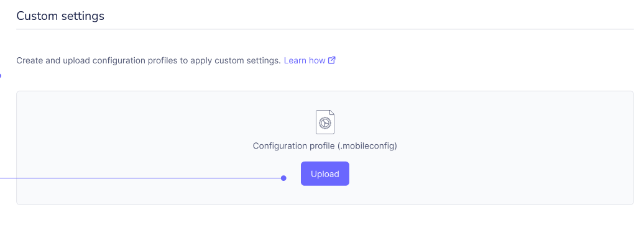Click the external link arrow icon
Viewport: 644px width, 225px height.
click(x=332, y=60)
